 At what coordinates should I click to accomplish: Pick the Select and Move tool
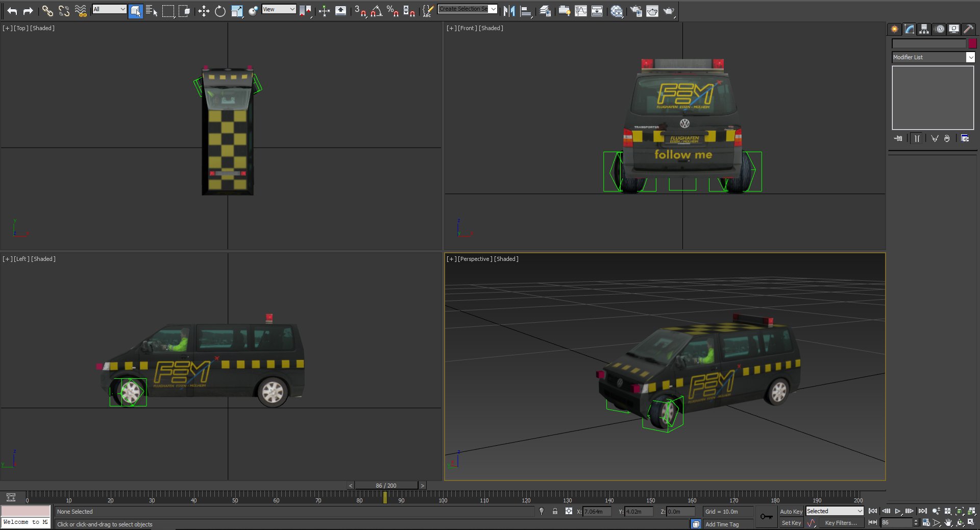(204, 11)
